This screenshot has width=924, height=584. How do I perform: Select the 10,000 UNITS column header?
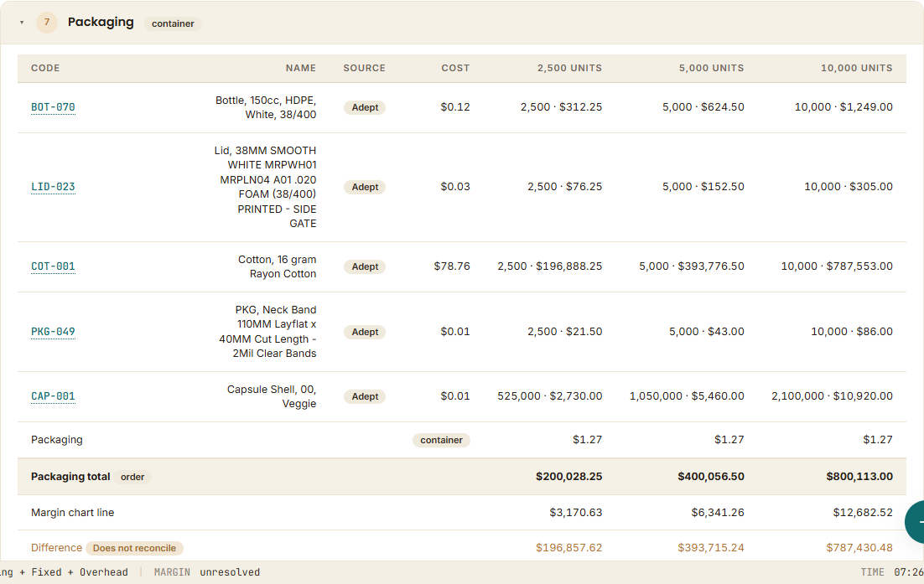tap(857, 69)
